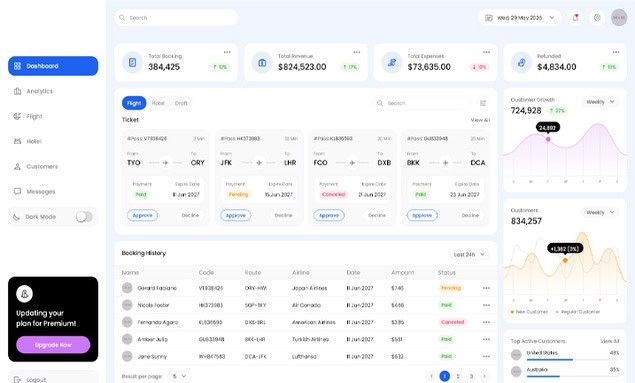Viewport: 635px width, 383px height.
Task: Open the results per page dropdown
Action: (x=179, y=376)
